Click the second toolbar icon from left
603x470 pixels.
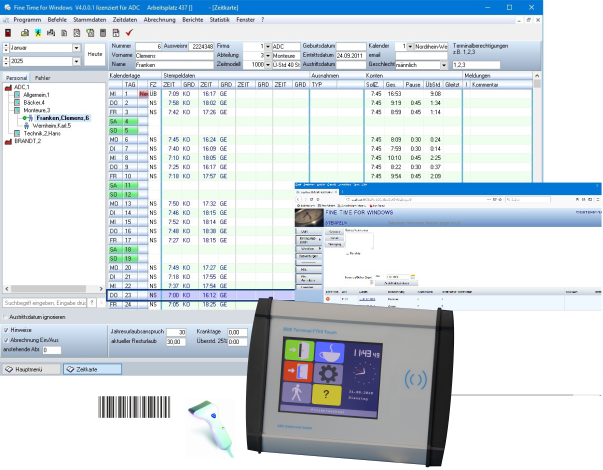coord(23,32)
